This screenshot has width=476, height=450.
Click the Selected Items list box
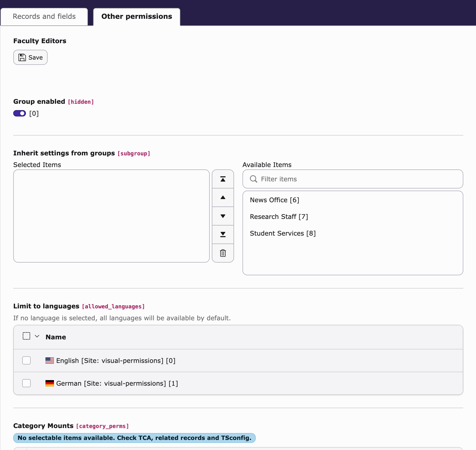click(x=111, y=216)
